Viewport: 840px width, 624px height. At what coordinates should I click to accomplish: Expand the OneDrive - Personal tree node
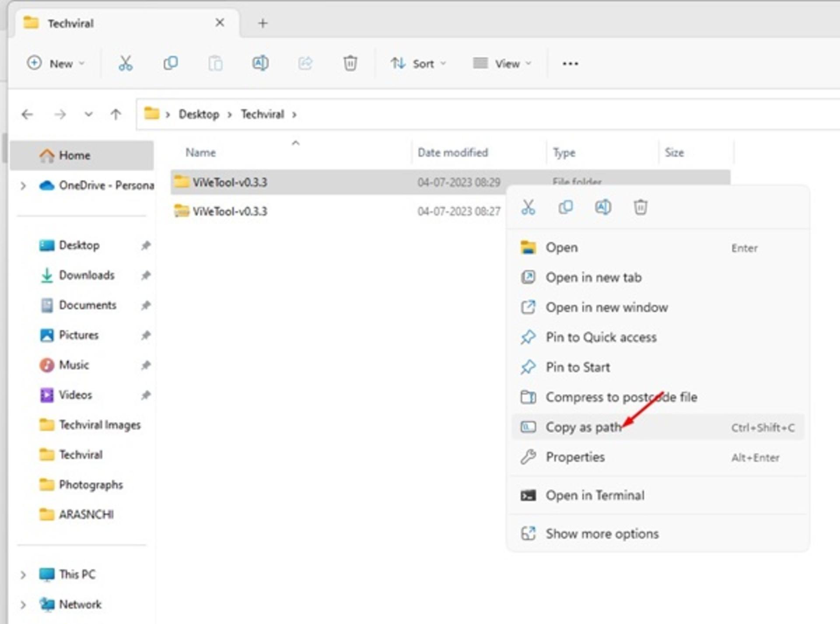click(x=23, y=185)
